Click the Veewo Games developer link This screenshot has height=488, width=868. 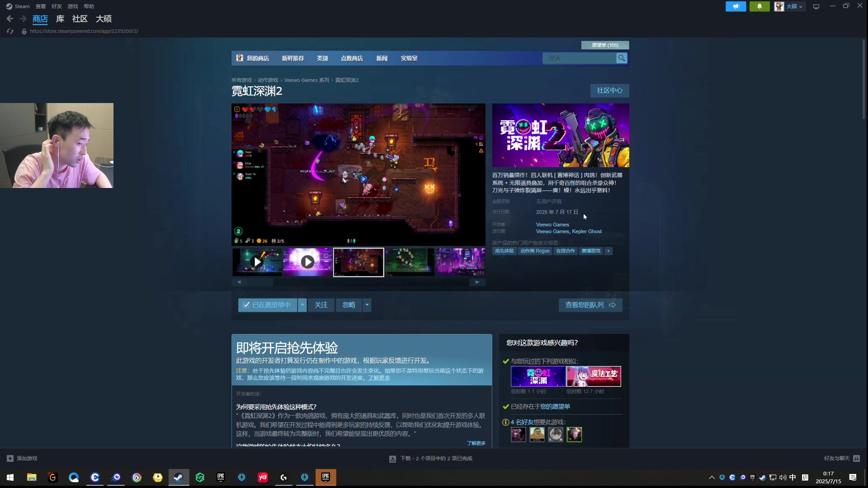point(552,225)
